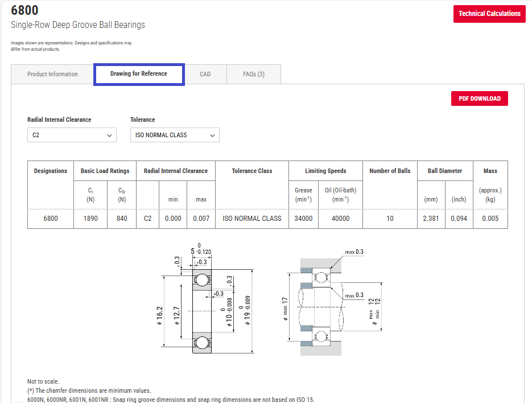532x403 pixels.
Task: Select the grease speed value 34000
Action: tap(303, 219)
